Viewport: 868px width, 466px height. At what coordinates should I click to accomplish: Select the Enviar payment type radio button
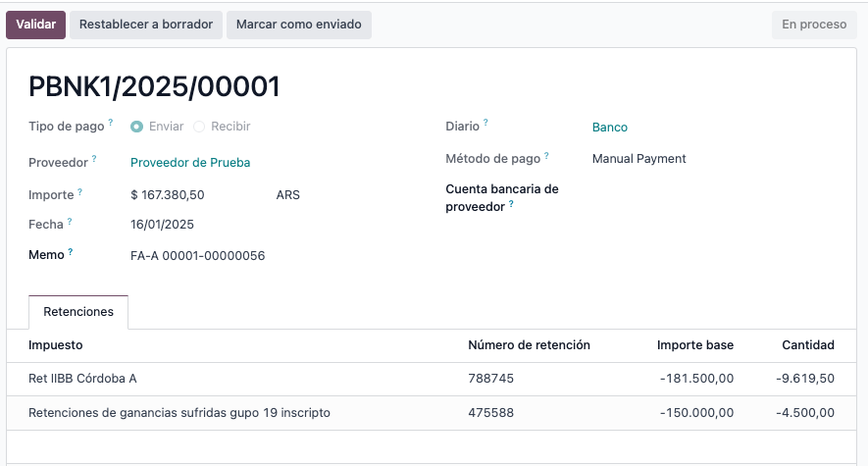pos(137,127)
